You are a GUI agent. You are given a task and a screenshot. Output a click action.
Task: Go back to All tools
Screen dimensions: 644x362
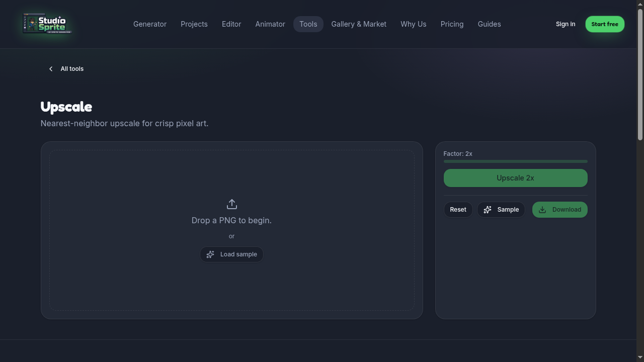pyautogui.click(x=66, y=69)
